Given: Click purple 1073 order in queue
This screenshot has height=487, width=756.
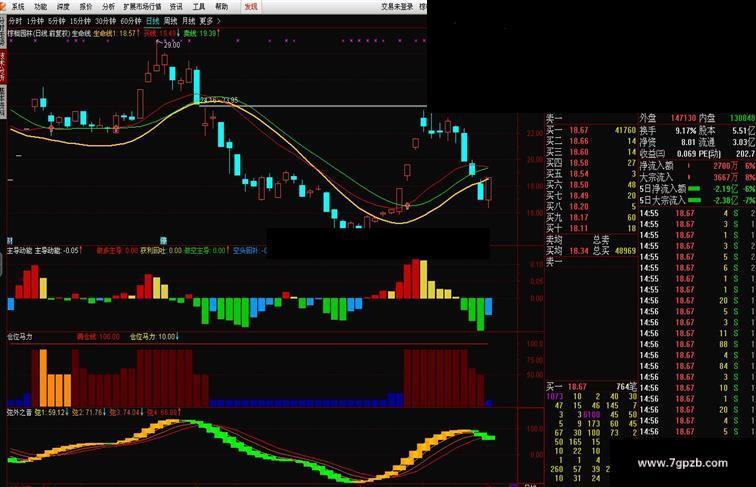Looking at the screenshot, I should [554, 396].
